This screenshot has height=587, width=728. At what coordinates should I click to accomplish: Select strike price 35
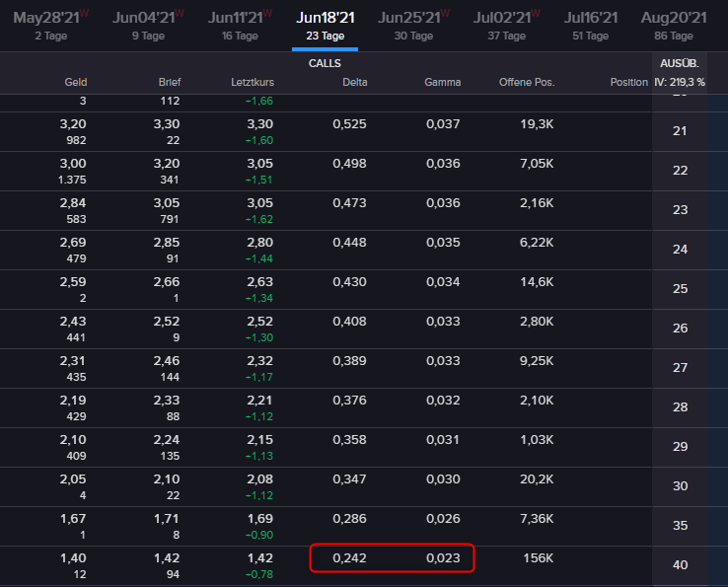[680, 526]
